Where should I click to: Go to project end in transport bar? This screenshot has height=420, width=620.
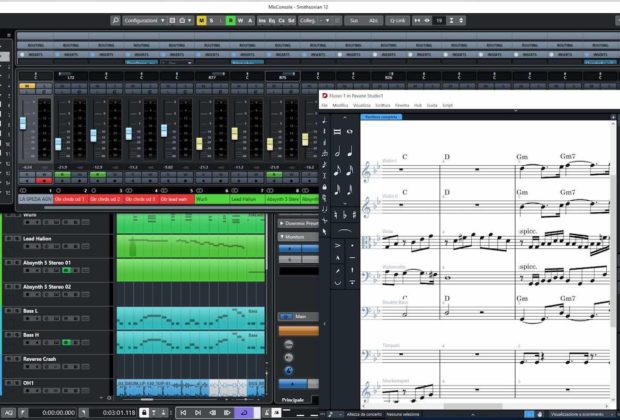pos(198,413)
